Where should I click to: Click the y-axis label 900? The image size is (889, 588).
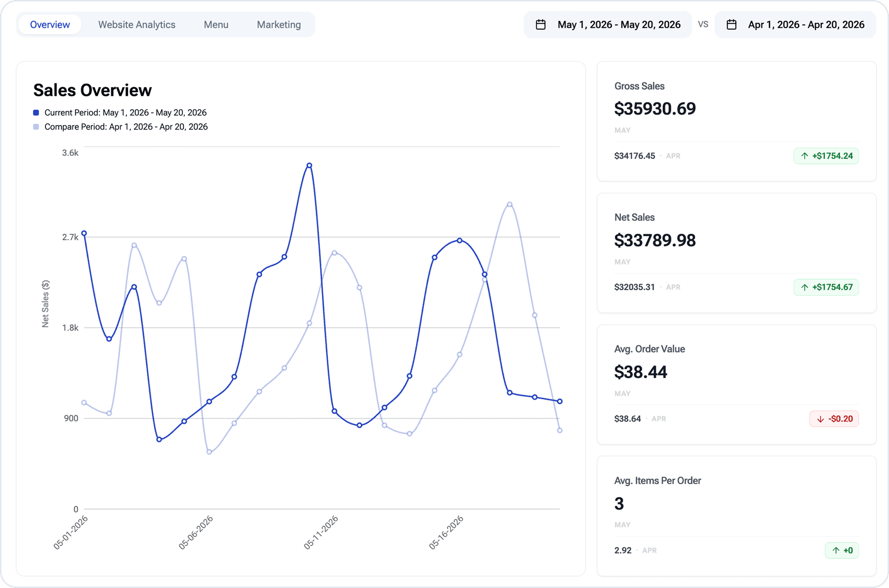point(71,419)
